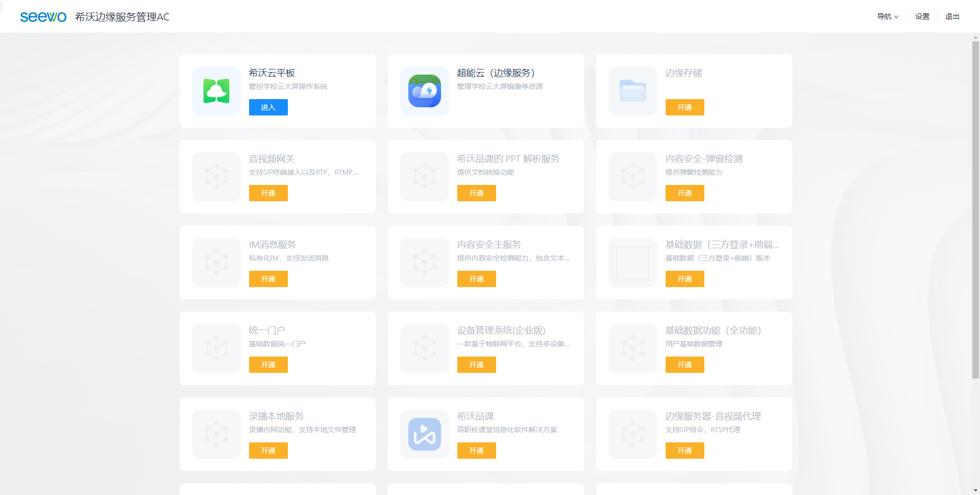
Task: Click the 边缘存储 folder icon
Action: pyautogui.click(x=633, y=91)
